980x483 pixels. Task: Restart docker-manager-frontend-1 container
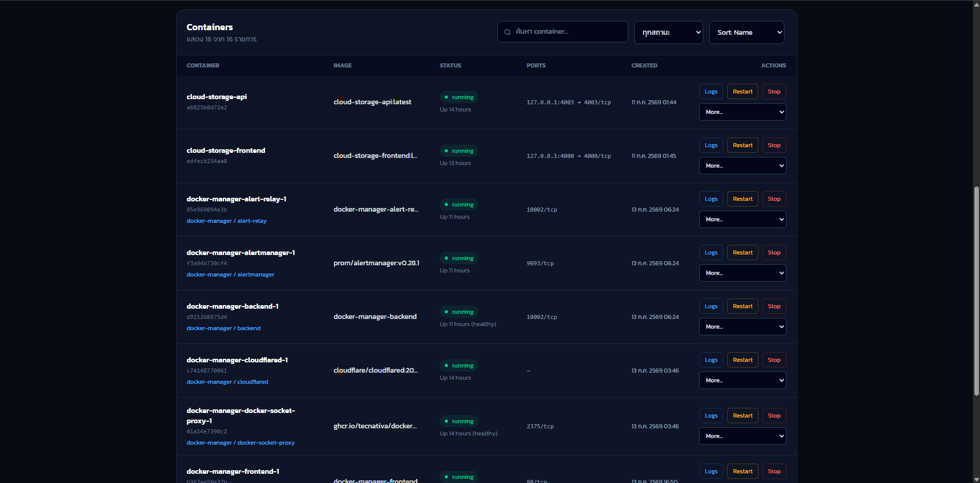pyautogui.click(x=743, y=471)
